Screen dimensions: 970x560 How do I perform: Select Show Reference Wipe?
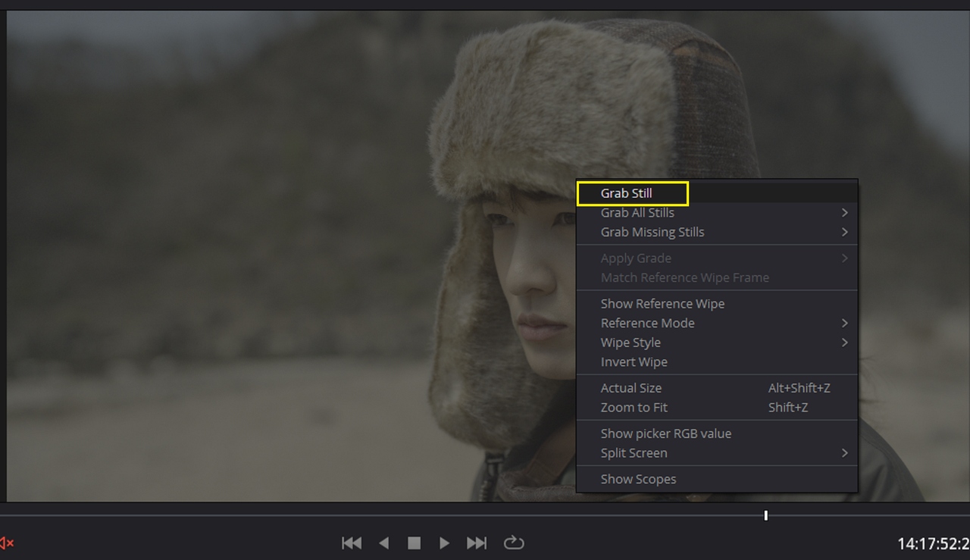[717, 304]
